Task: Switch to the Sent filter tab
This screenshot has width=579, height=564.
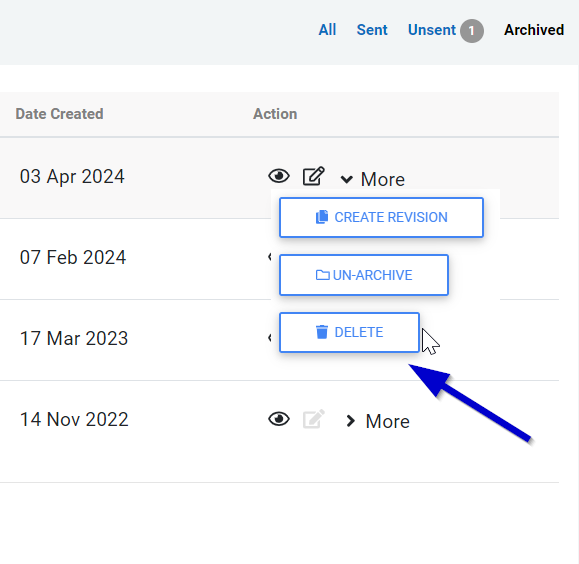Action: tap(372, 30)
